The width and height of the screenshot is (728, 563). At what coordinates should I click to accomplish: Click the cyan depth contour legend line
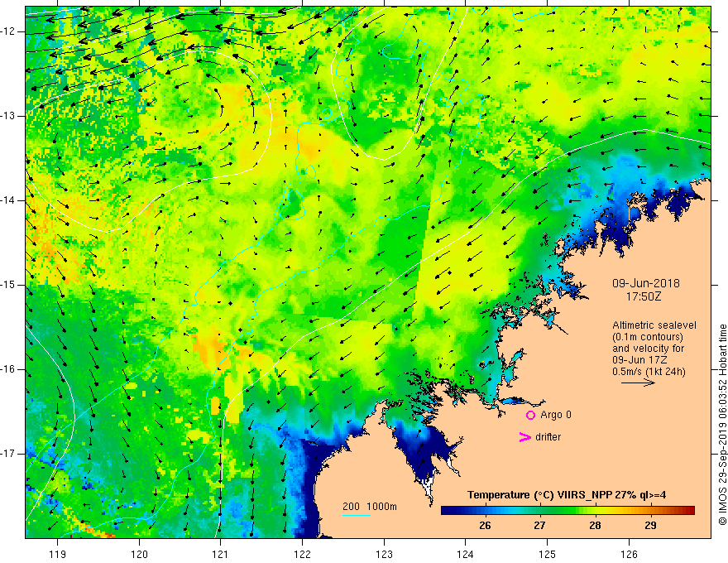pos(357,515)
